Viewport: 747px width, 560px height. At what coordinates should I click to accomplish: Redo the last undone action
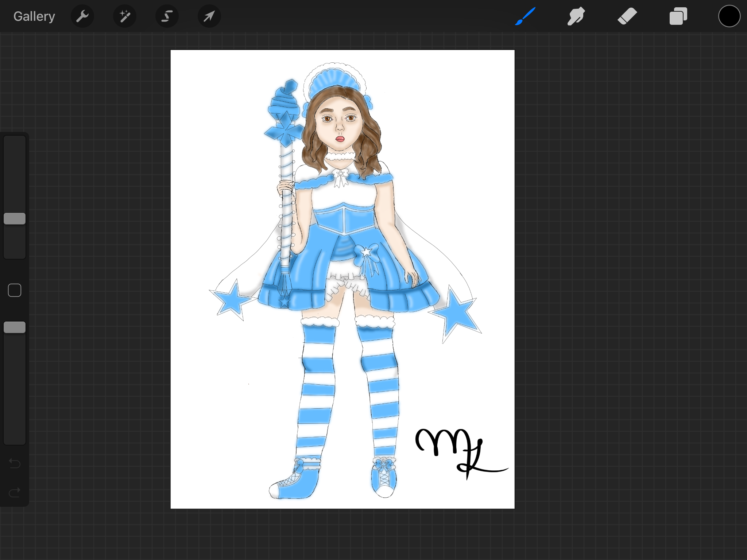tap(15, 493)
